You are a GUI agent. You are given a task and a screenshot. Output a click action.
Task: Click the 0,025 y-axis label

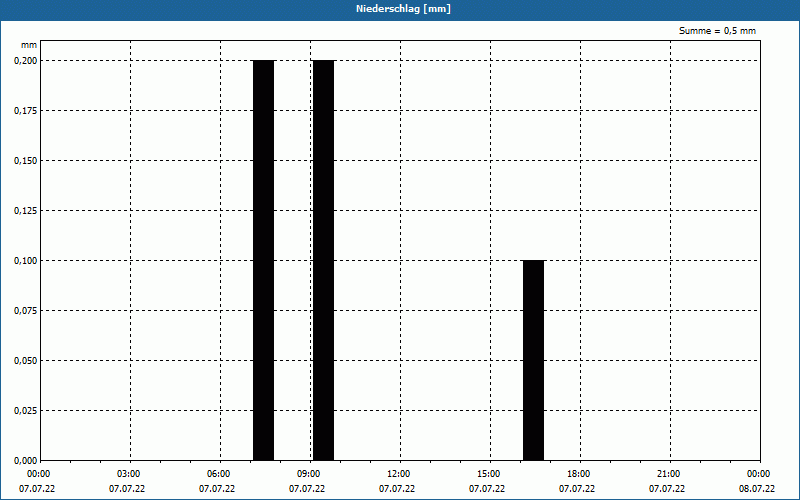[x=26, y=411]
